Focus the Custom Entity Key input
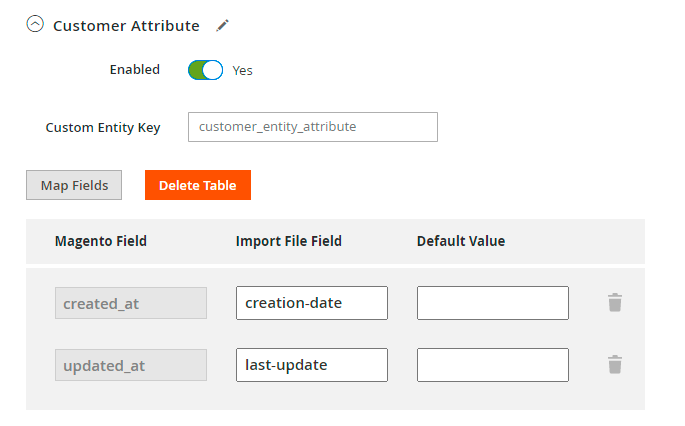Image resolution: width=685 pixels, height=426 pixels. point(313,127)
